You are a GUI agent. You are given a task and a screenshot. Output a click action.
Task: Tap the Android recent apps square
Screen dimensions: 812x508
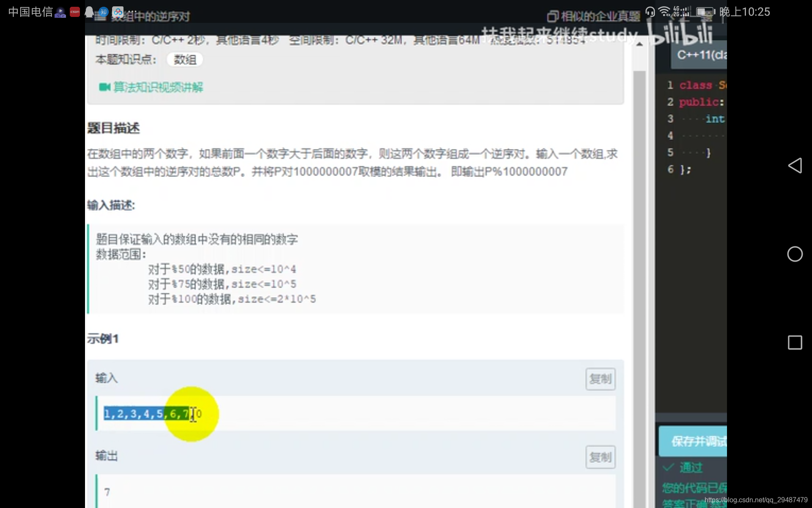tap(795, 342)
